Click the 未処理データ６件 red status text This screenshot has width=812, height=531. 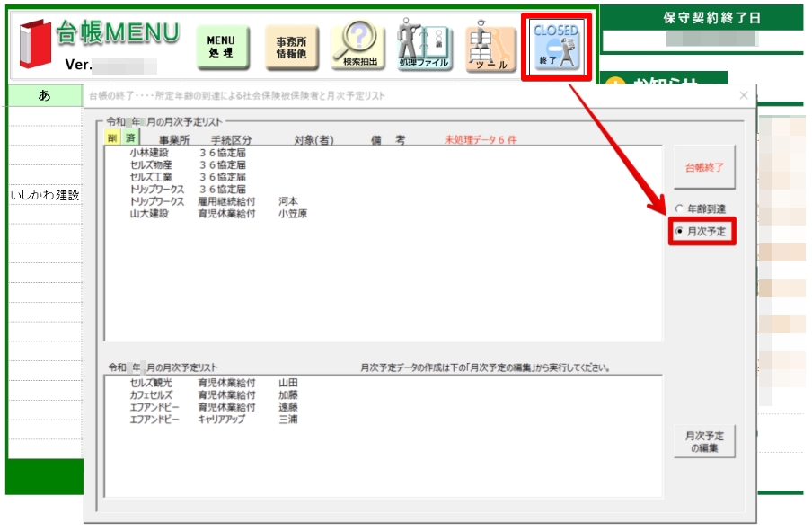480,140
